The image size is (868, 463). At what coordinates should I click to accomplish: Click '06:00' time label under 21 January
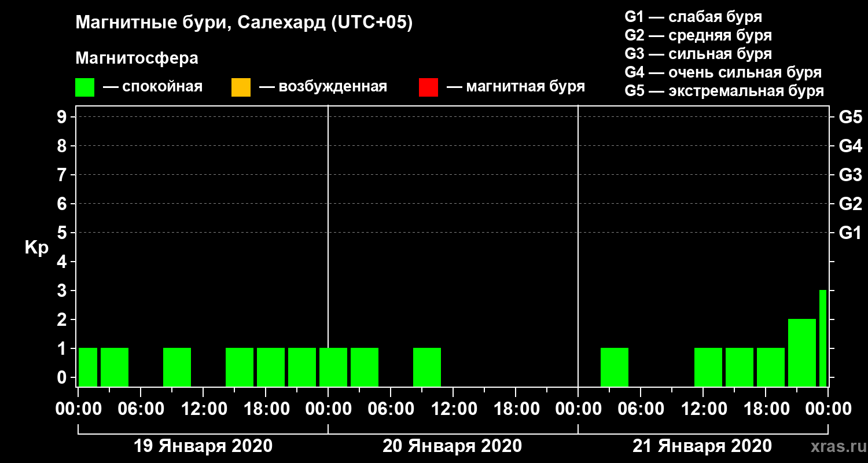[641, 409]
